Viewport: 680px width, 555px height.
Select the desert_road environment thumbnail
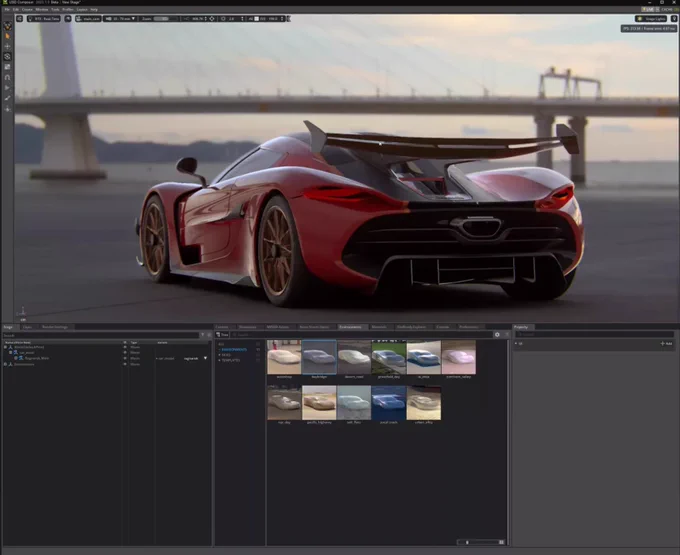point(354,357)
